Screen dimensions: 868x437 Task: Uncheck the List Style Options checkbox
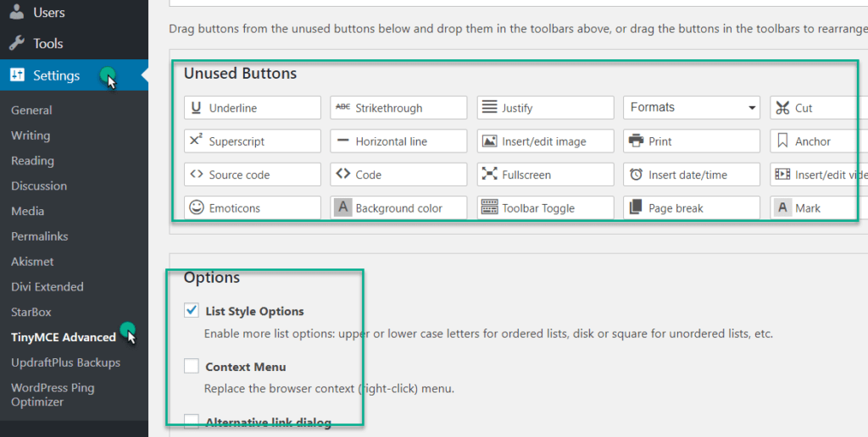(x=192, y=310)
